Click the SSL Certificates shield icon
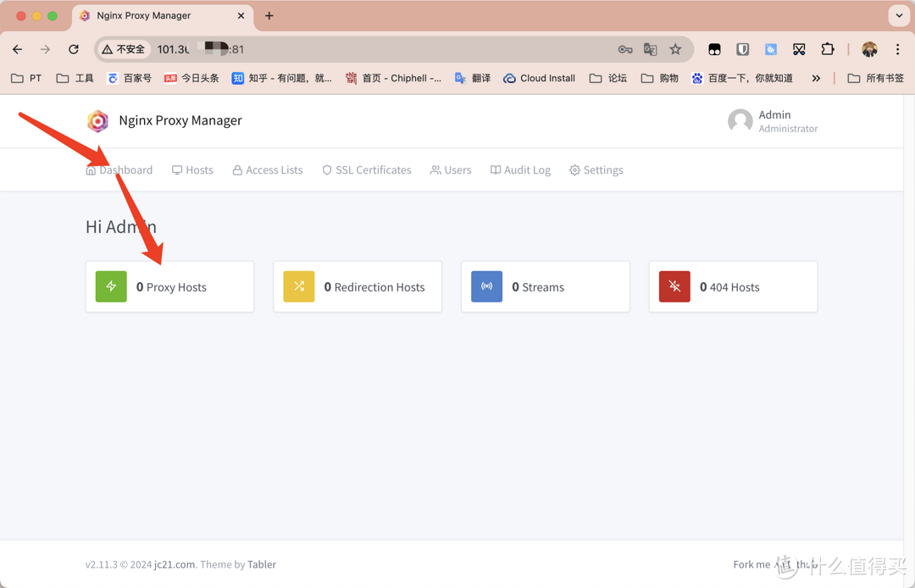This screenshot has height=588, width=915. tap(326, 169)
